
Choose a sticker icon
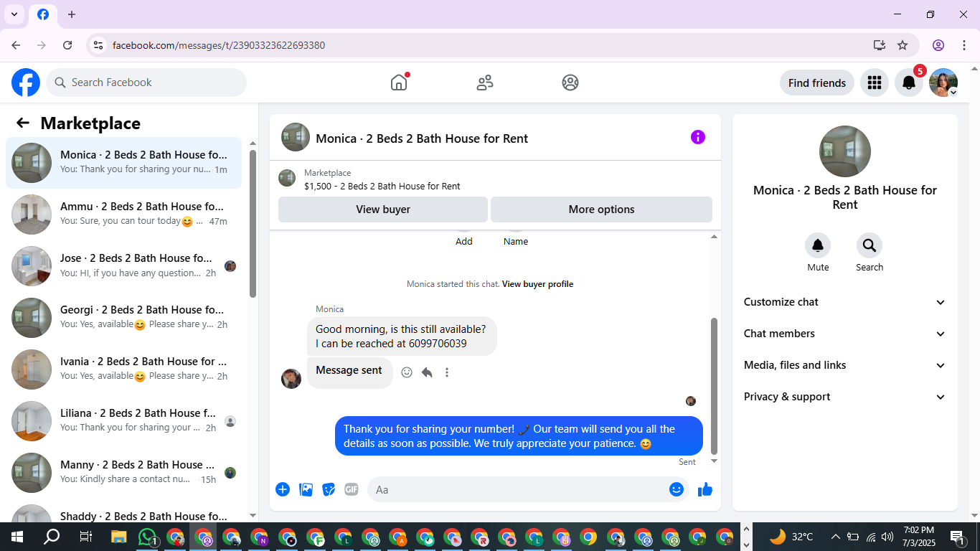pyautogui.click(x=329, y=489)
